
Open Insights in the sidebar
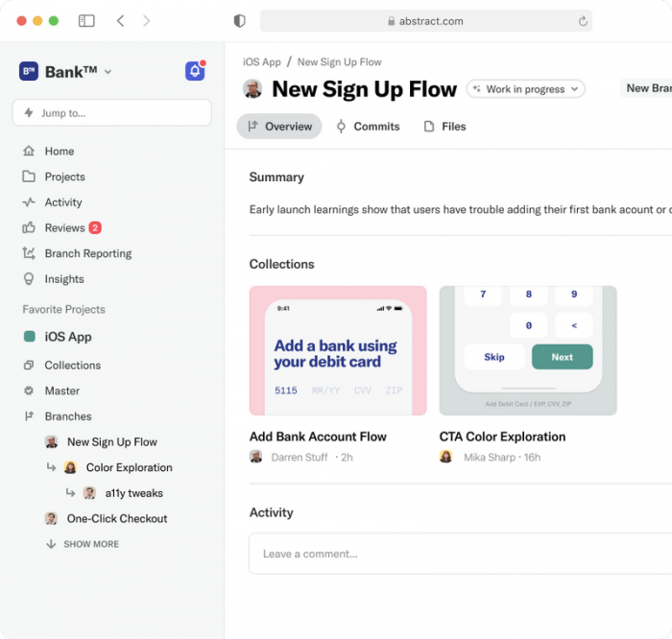64,279
